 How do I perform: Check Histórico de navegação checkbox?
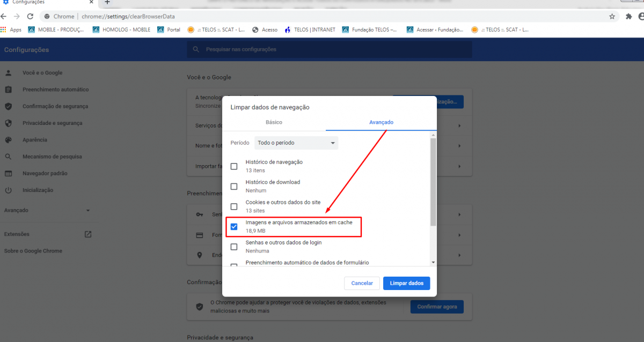(x=234, y=166)
